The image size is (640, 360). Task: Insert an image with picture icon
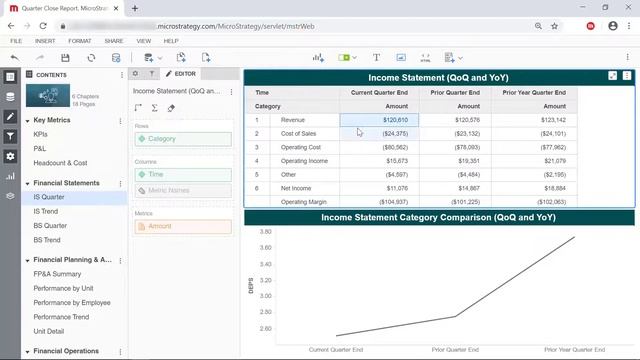click(401, 58)
